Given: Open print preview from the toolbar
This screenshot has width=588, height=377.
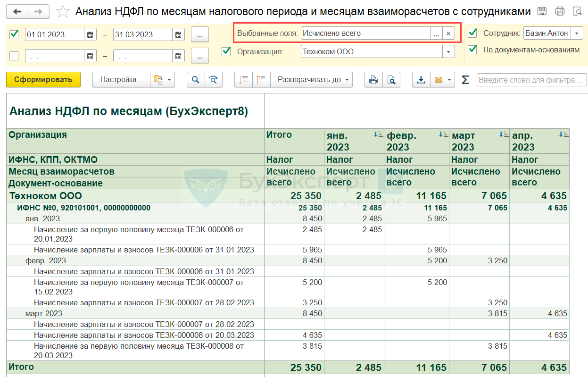Looking at the screenshot, I should [391, 80].
